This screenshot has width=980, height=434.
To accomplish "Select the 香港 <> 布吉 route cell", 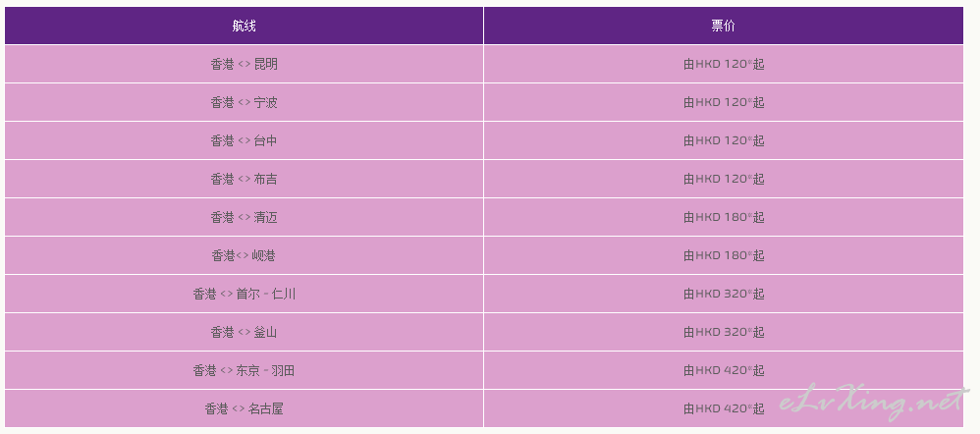I will (244, 179).
